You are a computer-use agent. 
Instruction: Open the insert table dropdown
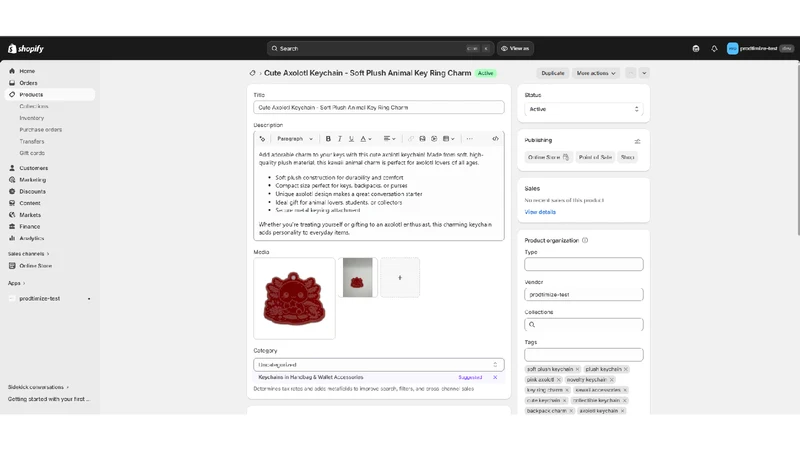pyautogui.click(x=448, y=139)
